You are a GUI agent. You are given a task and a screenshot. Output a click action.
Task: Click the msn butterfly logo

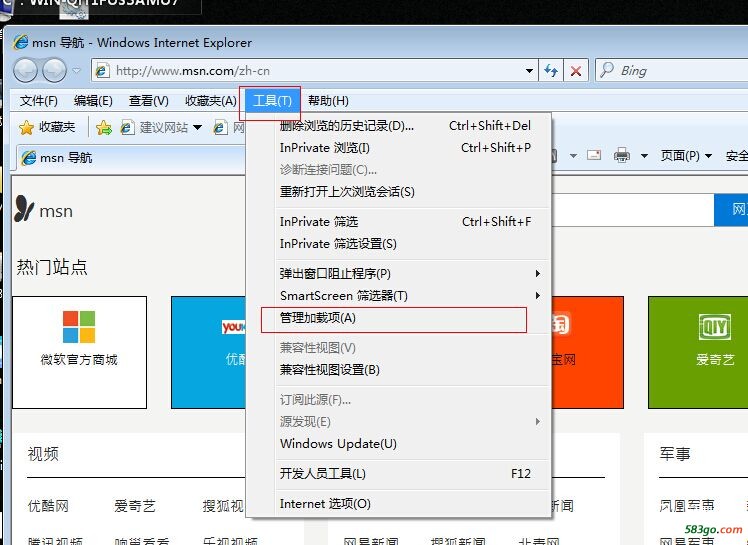24,209
